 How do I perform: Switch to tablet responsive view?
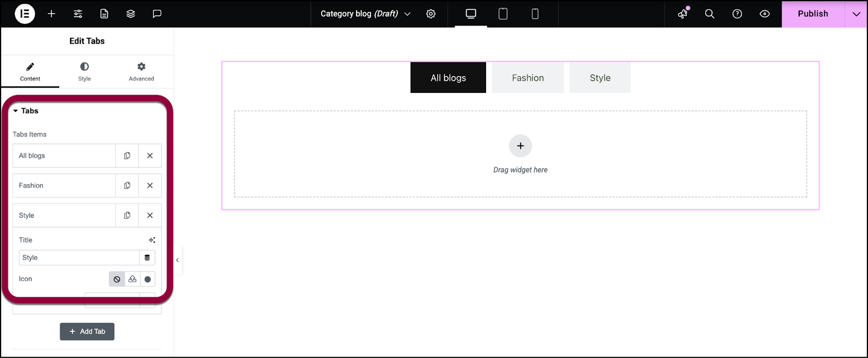[503, 14]
